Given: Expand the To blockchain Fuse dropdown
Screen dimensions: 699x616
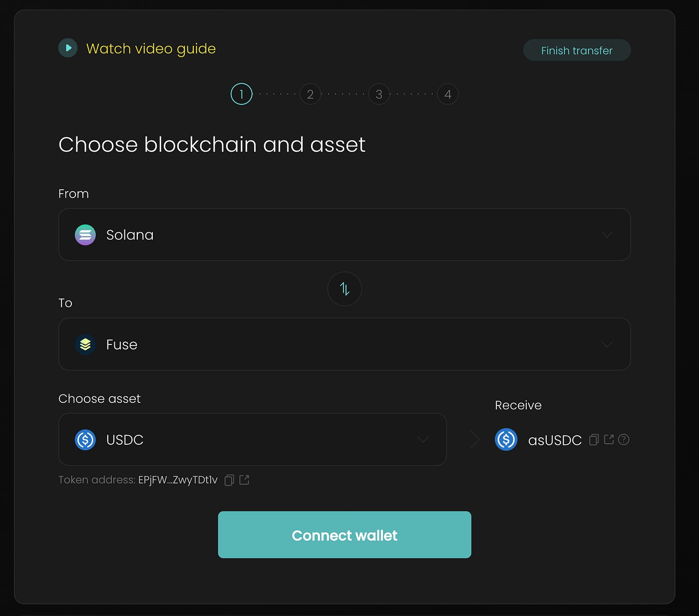Looking at the screenshot, I should (607, 344).
